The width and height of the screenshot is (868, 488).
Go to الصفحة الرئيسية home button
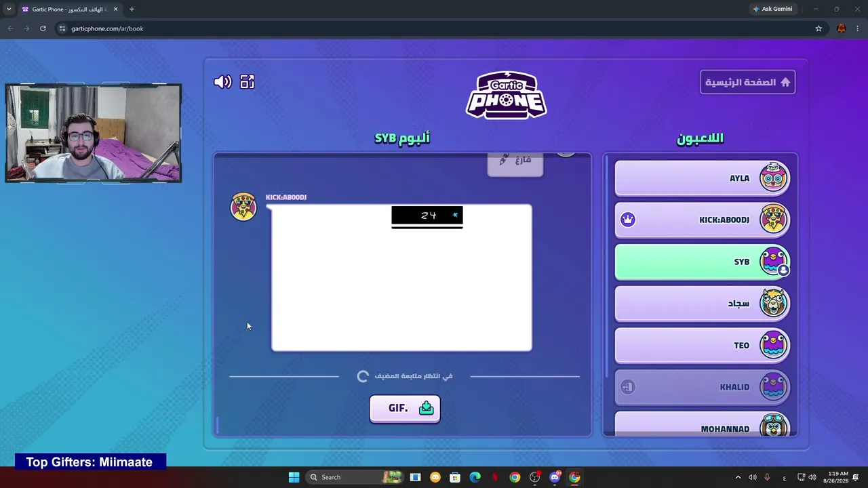pos(747,82)
